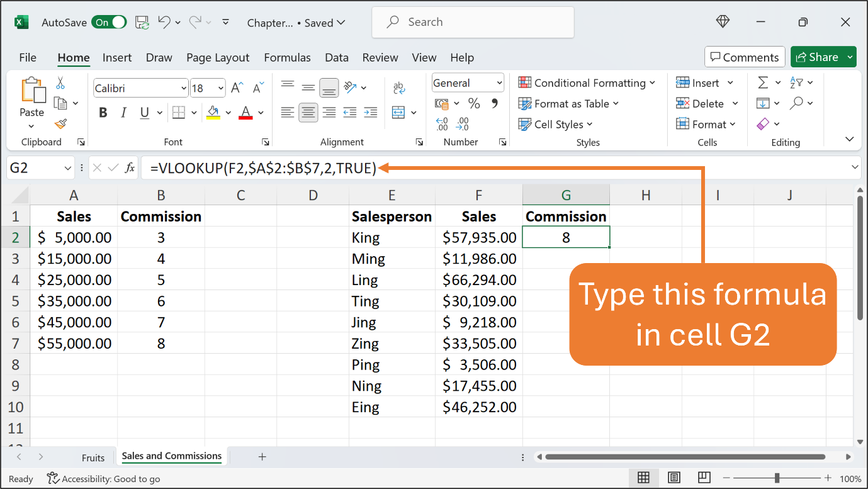Click the Insert cells button

[x=697, y=83]
